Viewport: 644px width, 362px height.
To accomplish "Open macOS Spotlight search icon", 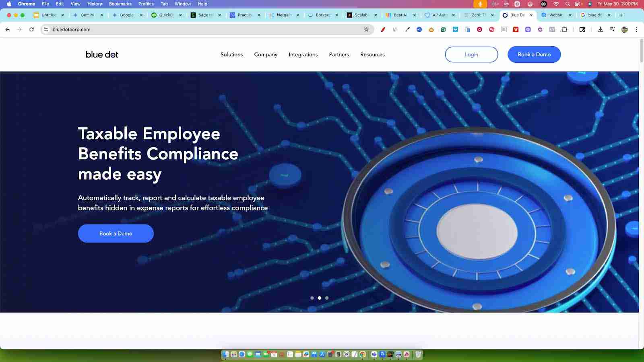I will (x=568, y=4).
